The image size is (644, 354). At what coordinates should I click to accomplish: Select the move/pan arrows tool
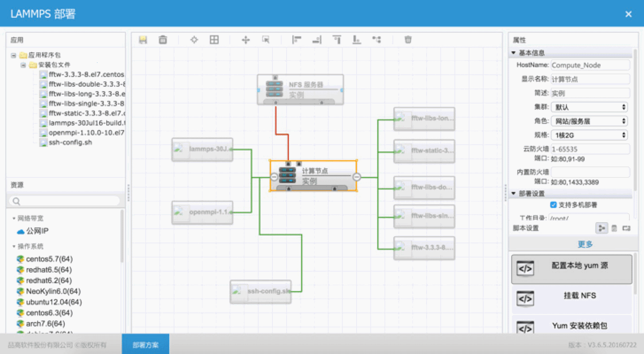click(x=246, y=40)
